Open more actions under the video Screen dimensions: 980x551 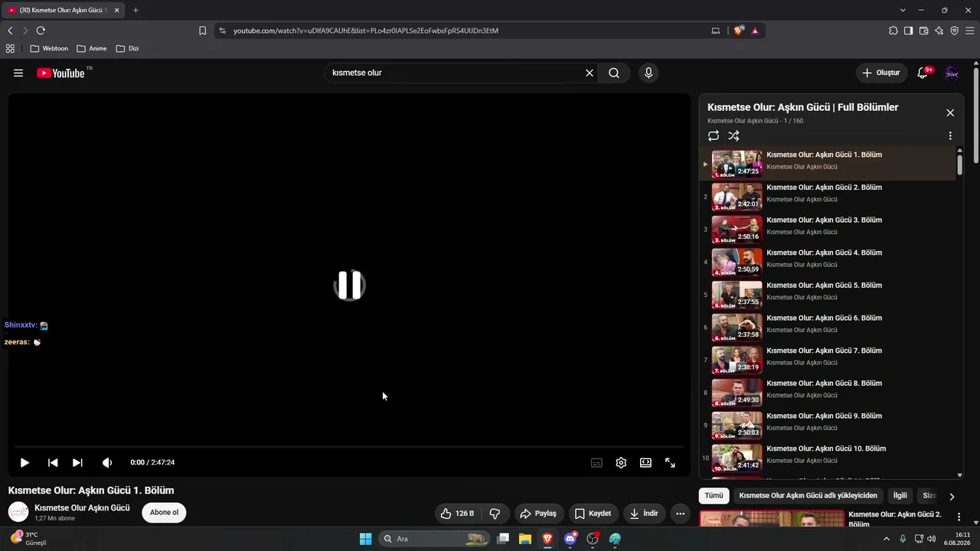click(x=680, y=514)
